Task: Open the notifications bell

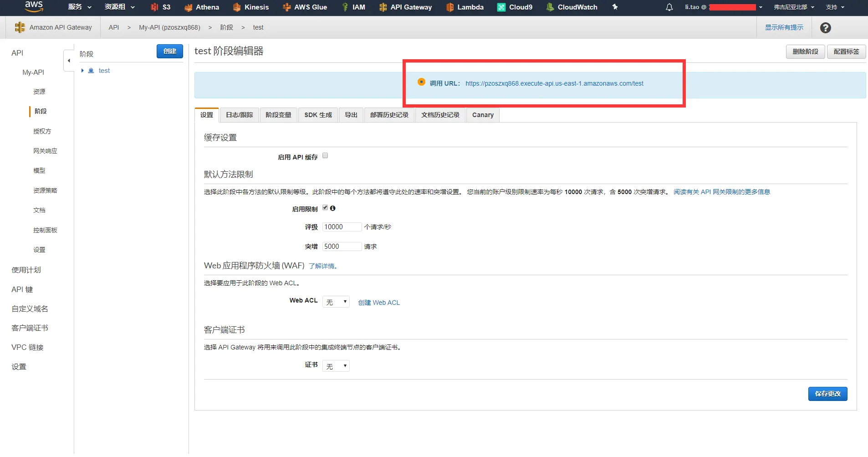Action: click(669, 7)
